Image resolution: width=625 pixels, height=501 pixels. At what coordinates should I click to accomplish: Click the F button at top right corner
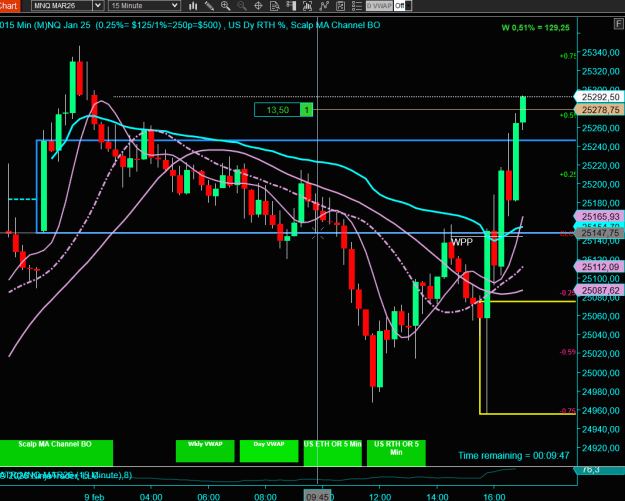tap(618, 24)
